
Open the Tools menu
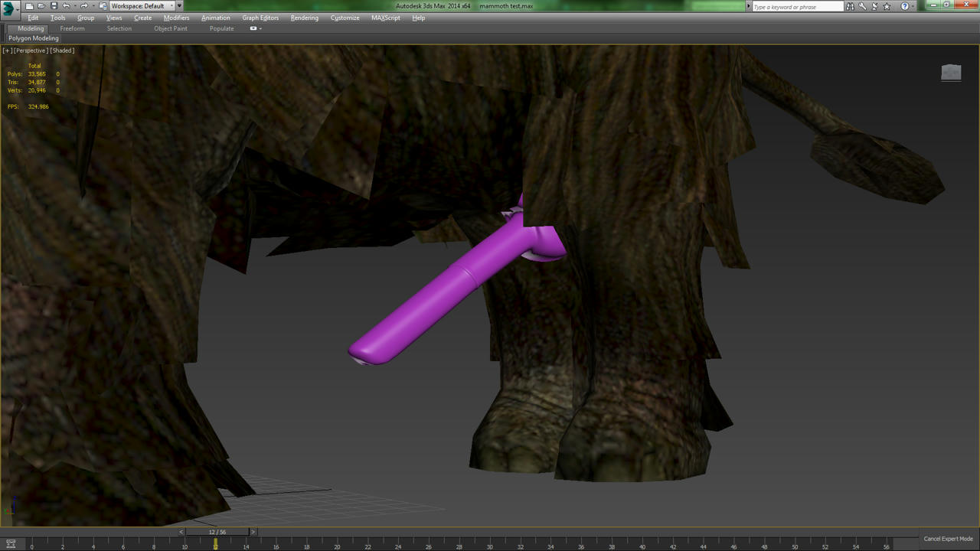[x=57, y=18]
